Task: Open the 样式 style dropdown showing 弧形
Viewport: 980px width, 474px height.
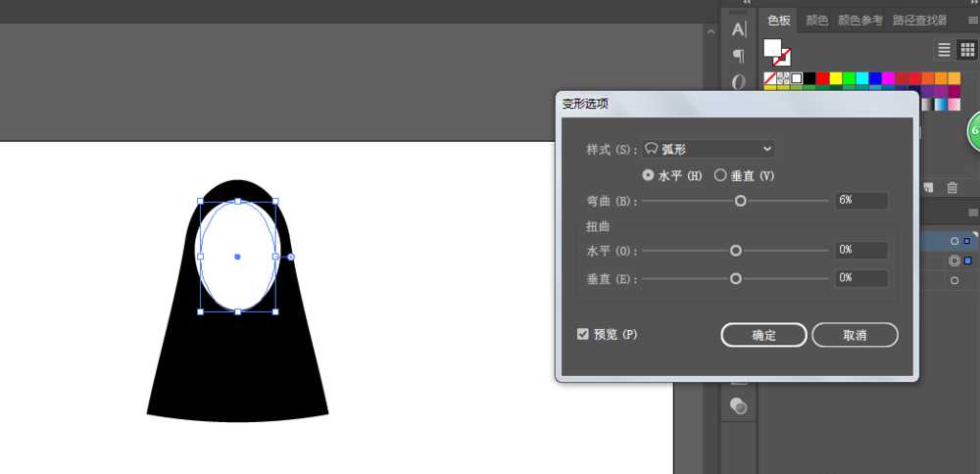Action: [x=709, y=149]
